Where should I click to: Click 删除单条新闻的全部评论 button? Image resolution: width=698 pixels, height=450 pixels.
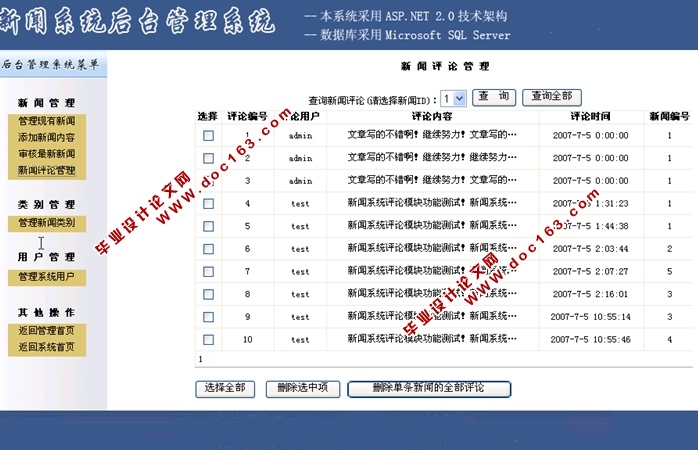(x=429, y=389)
